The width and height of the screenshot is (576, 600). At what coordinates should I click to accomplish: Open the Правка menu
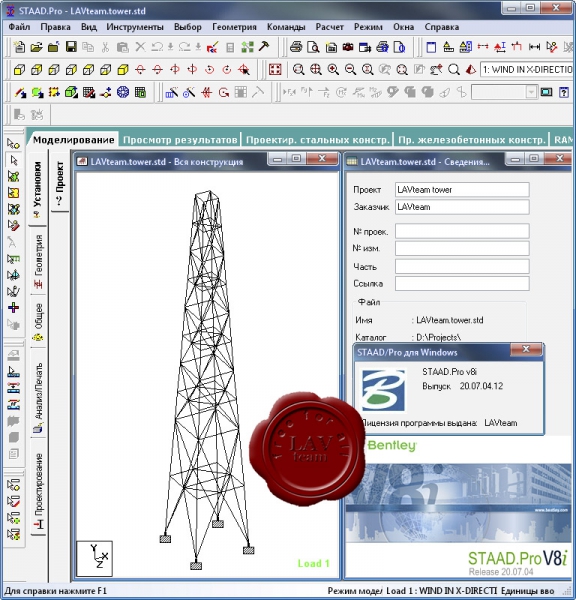click(55, 27)
